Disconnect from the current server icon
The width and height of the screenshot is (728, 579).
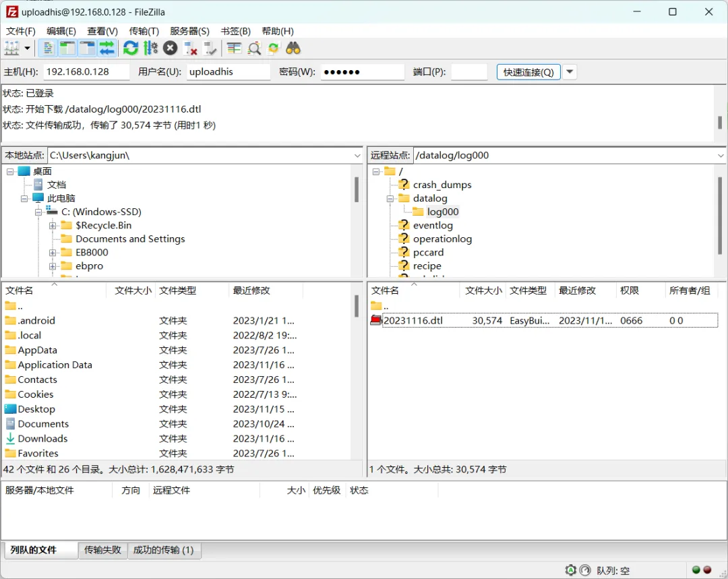[190, 48]
